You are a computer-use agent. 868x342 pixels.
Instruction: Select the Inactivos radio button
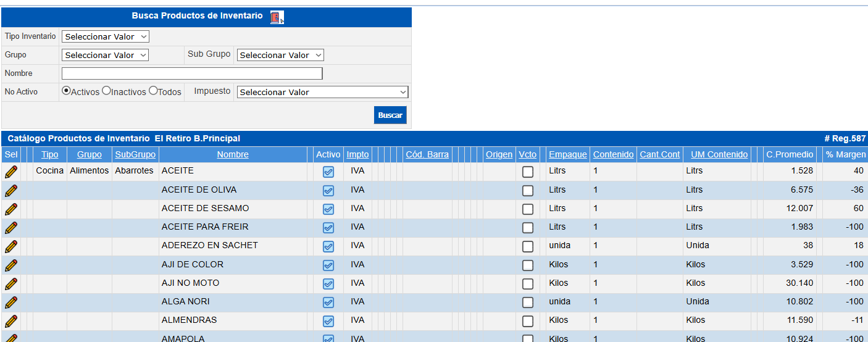click(x=106, y=91)
